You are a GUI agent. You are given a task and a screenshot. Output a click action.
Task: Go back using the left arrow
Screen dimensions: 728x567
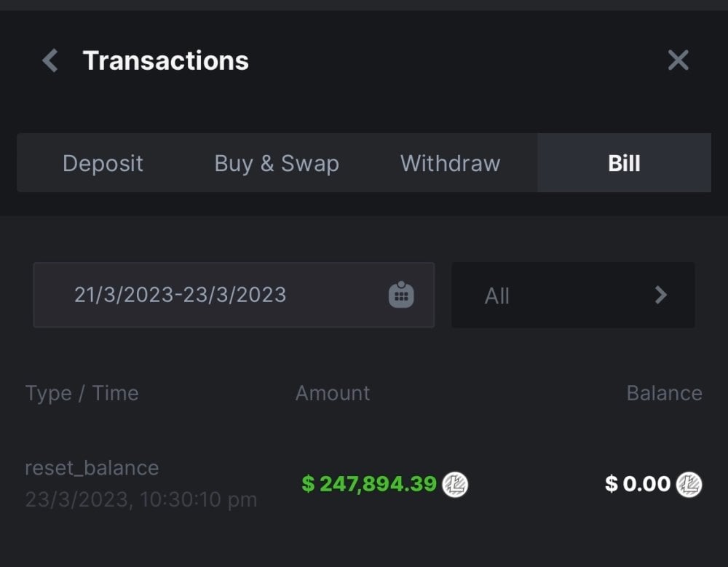click(x=50, y=60)
